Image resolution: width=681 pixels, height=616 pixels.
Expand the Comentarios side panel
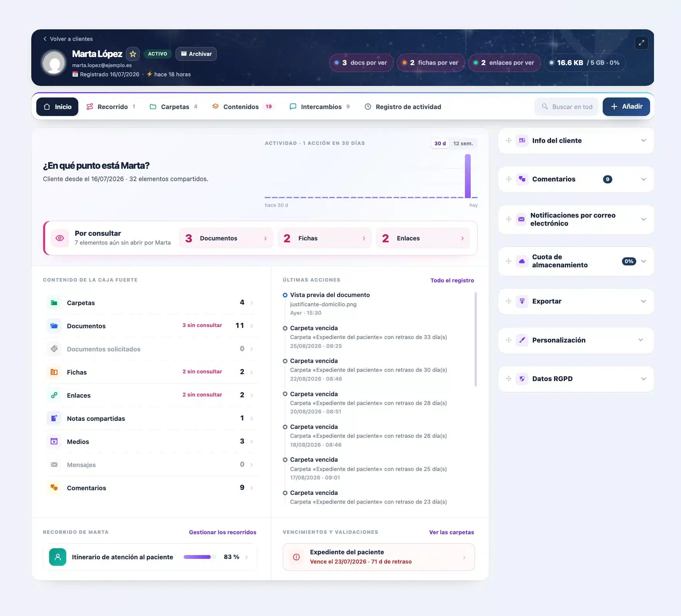pos(643,179)
